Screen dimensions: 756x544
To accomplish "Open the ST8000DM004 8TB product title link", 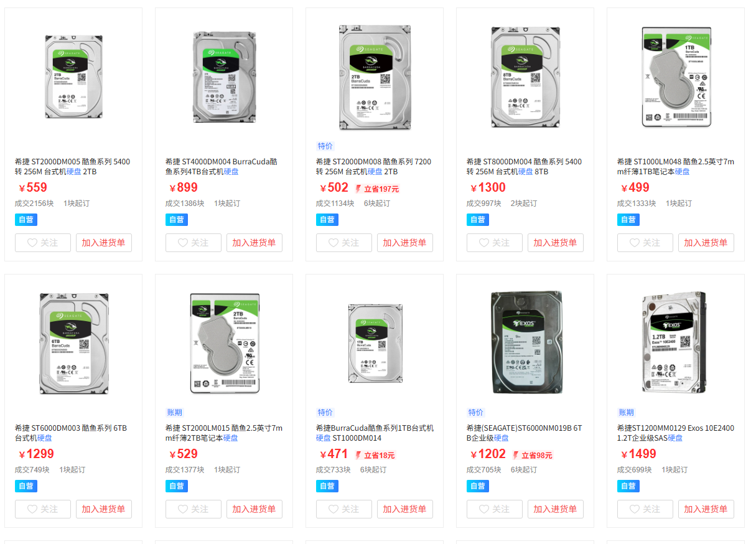I will [524, 167].
